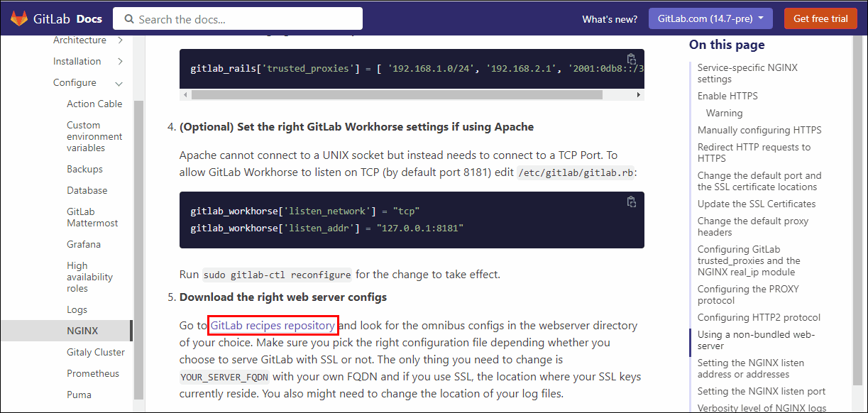This screenshot has width=868, height=413.
Task: Click the 'sudo gitlab-ctl reconfigure' inline code
Action: pos(277,275)
